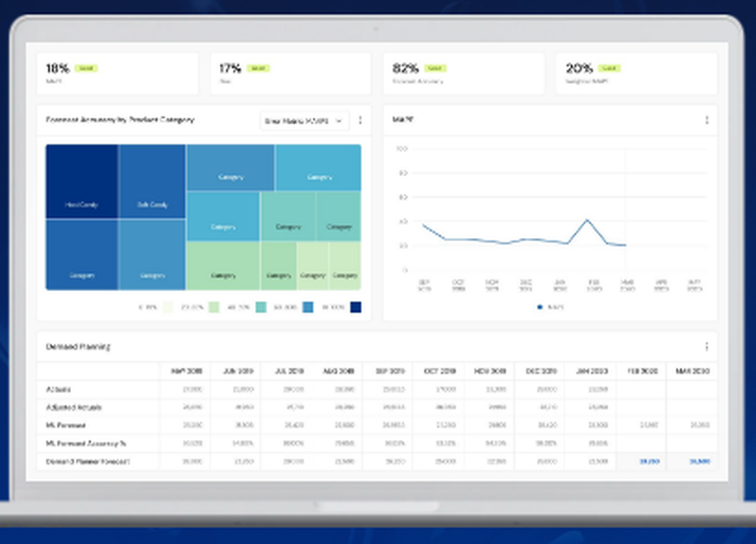Open the Error Metric MAPE dropdown
This screenshot has height=544, width=756.
tap(304, 121)
